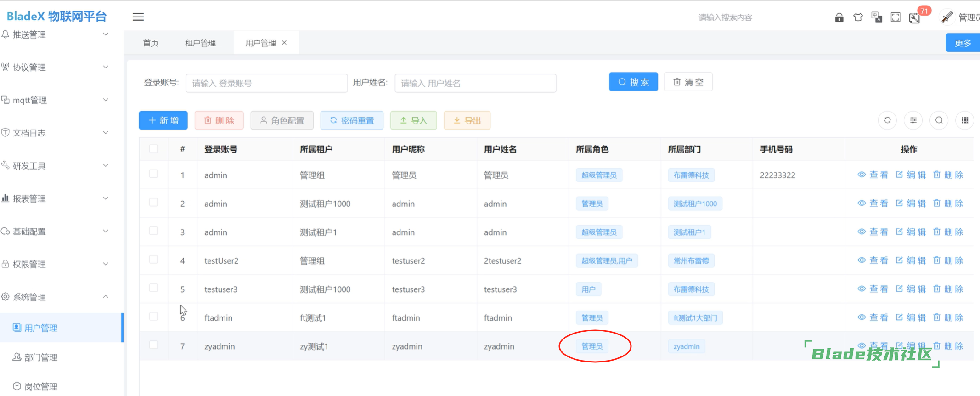Switch to the 首页 tab
Image resolution: width=980 pixels, height=396 pixels.
click(151, 43)
